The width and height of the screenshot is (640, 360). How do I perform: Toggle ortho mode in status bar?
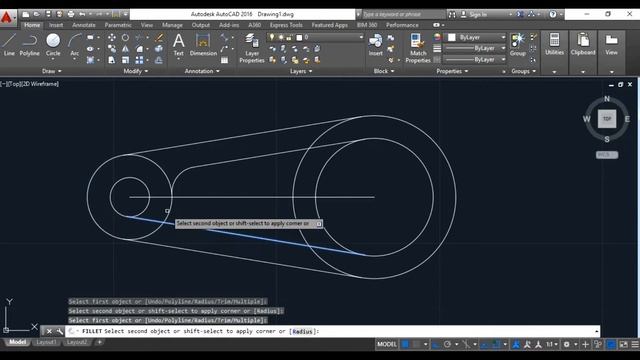(x=436, y=344)
